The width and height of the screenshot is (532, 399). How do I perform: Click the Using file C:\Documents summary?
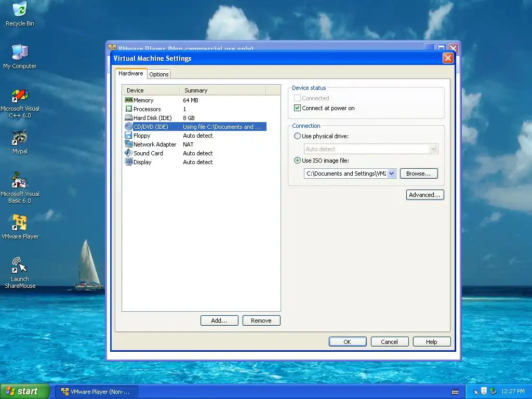(222, 127)
